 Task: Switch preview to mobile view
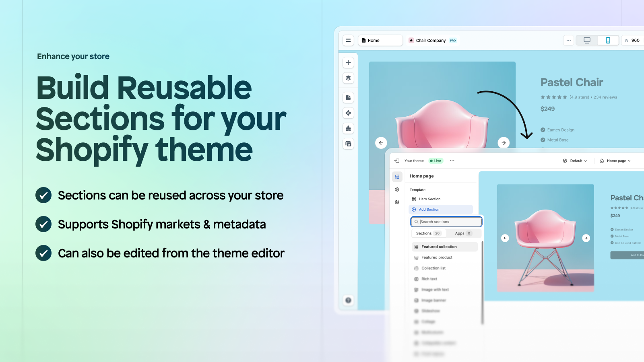tap(608, 40)
